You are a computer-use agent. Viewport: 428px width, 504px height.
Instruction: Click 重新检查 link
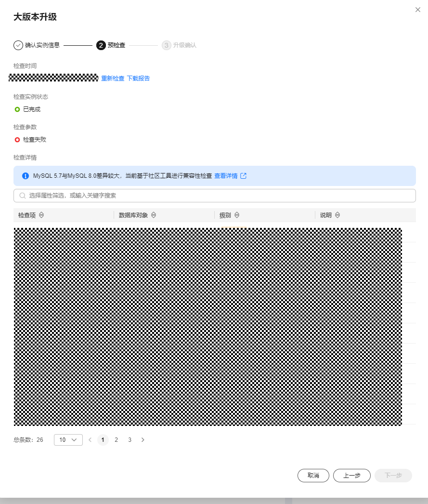click(x=113, y=79)
